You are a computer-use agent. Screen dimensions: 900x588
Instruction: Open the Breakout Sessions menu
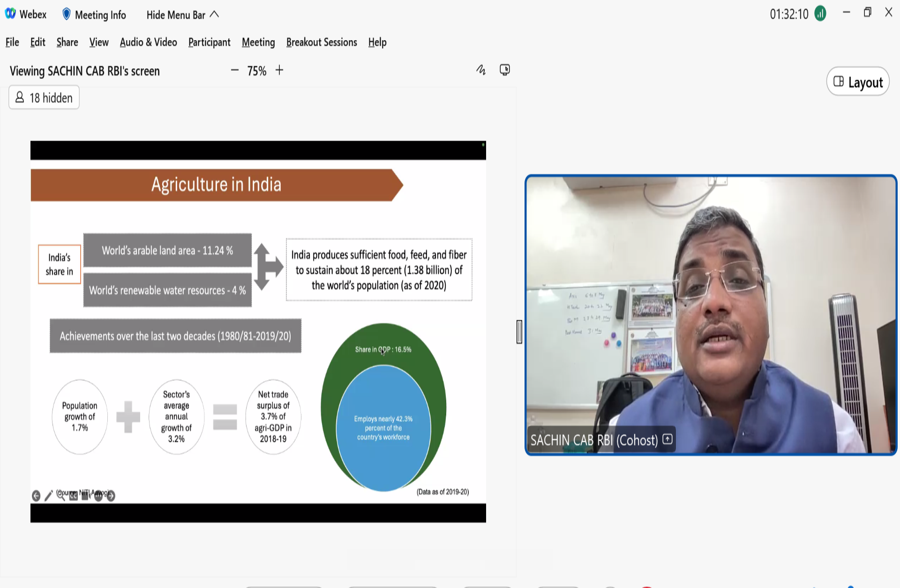click(x=322, y=42)
